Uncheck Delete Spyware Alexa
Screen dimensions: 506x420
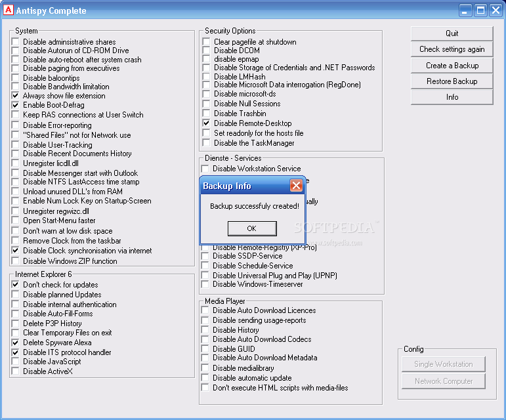[15, 343]
